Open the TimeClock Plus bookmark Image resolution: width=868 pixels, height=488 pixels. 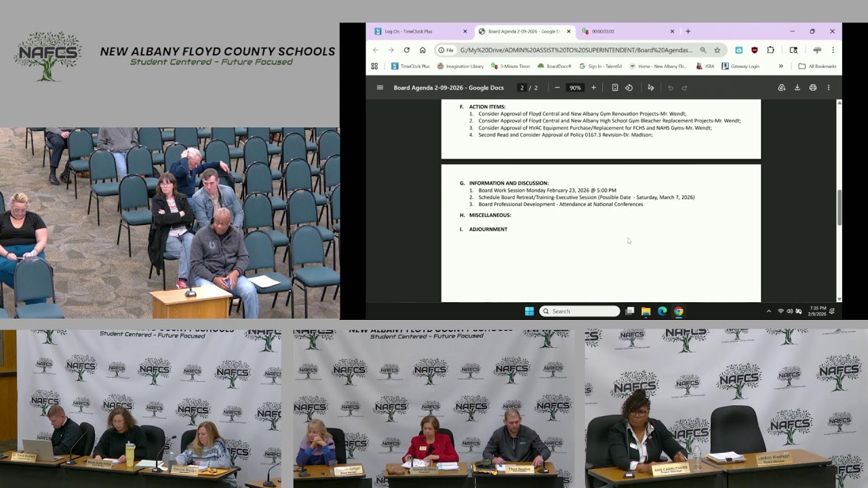[x=410, y=66]
